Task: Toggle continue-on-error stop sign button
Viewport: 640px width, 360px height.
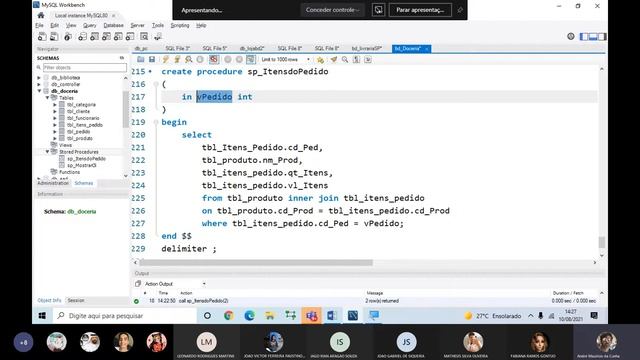Action: pyautogui.click(x=213, y=60)
